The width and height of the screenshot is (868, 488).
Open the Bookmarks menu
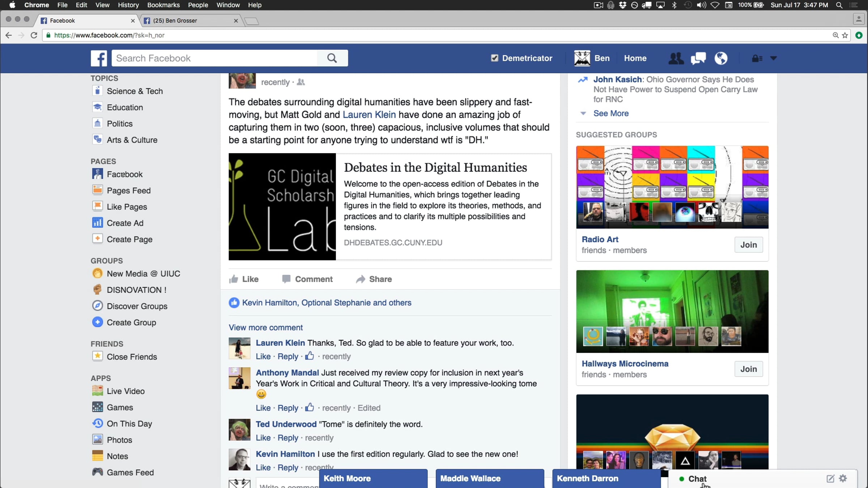pos(163,5)
